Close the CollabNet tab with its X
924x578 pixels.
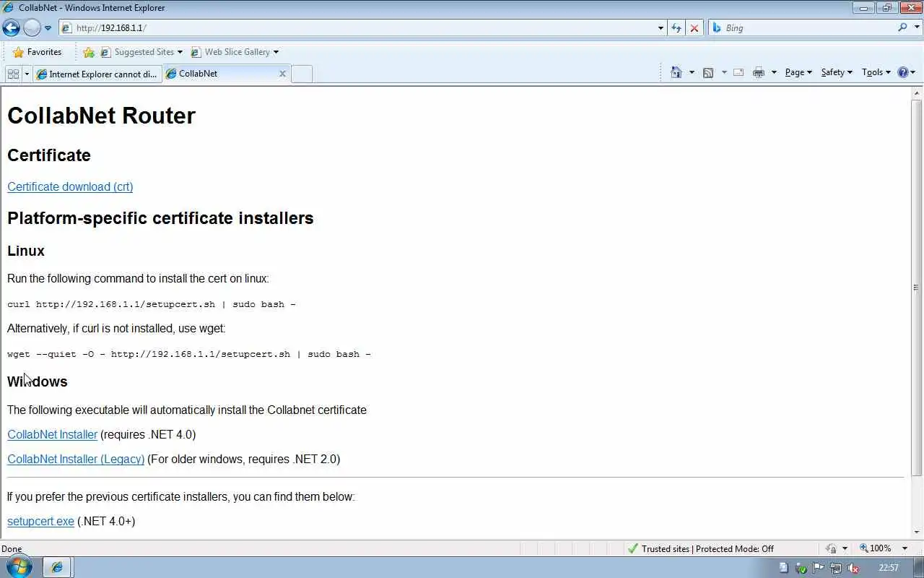coord(282,74)
